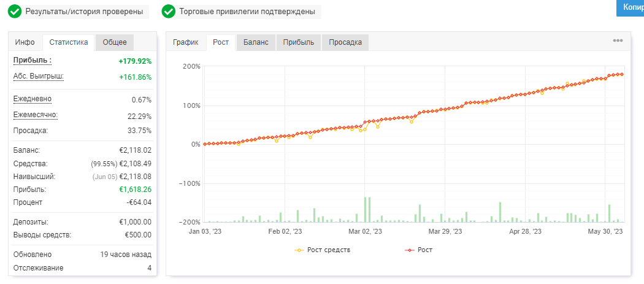
Task: Select the Статистика tab
Action: tap(69, 42)
